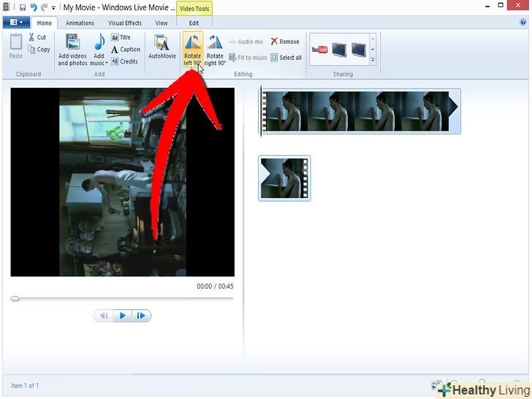Click Select all in Editing group

286,58
